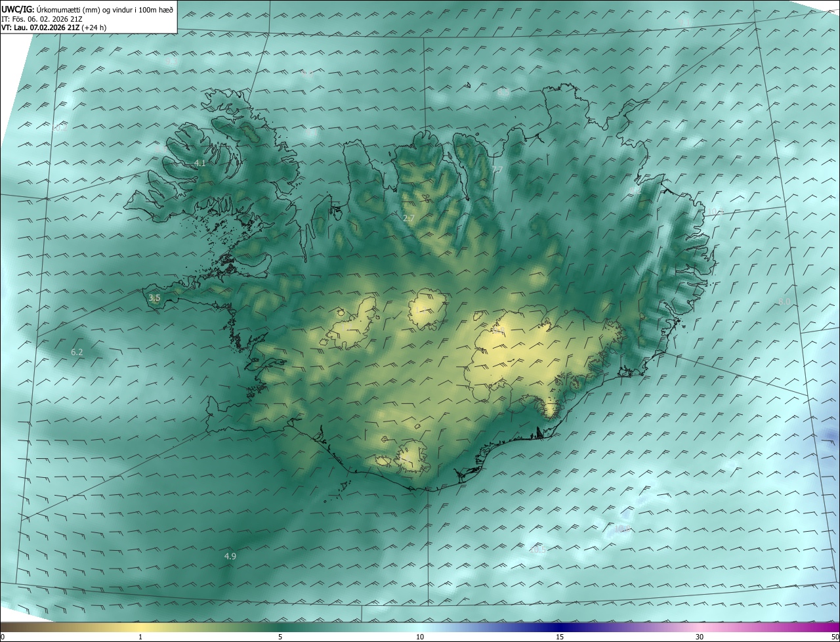The height and width of the screenshot is (642, 840).
Task: Click the pale yellow section of the color scale
Action: [140, 628]
